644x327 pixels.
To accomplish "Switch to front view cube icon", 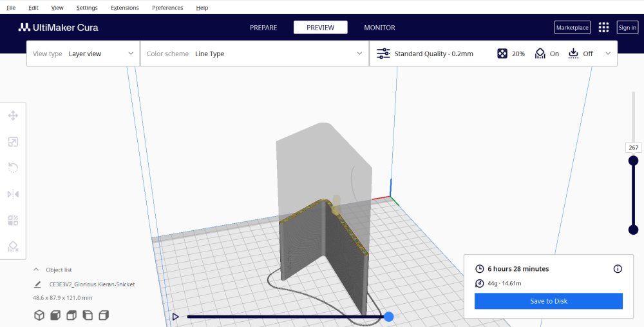I will coord(55,315).
